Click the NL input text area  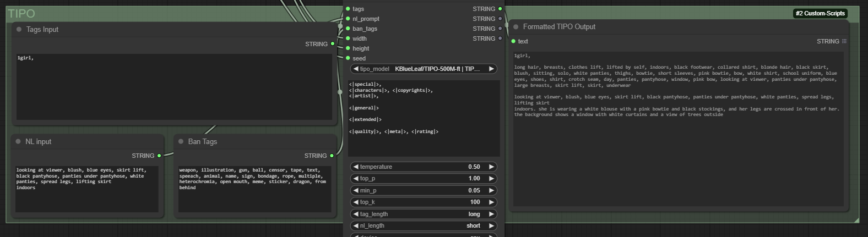(x=86, y=189)
